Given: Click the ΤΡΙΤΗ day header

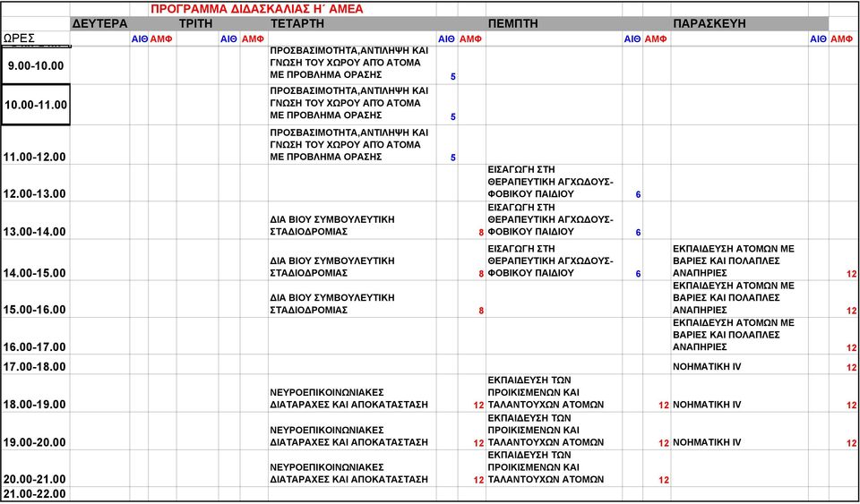Looking at the screenshot, I should click(196, 23).
